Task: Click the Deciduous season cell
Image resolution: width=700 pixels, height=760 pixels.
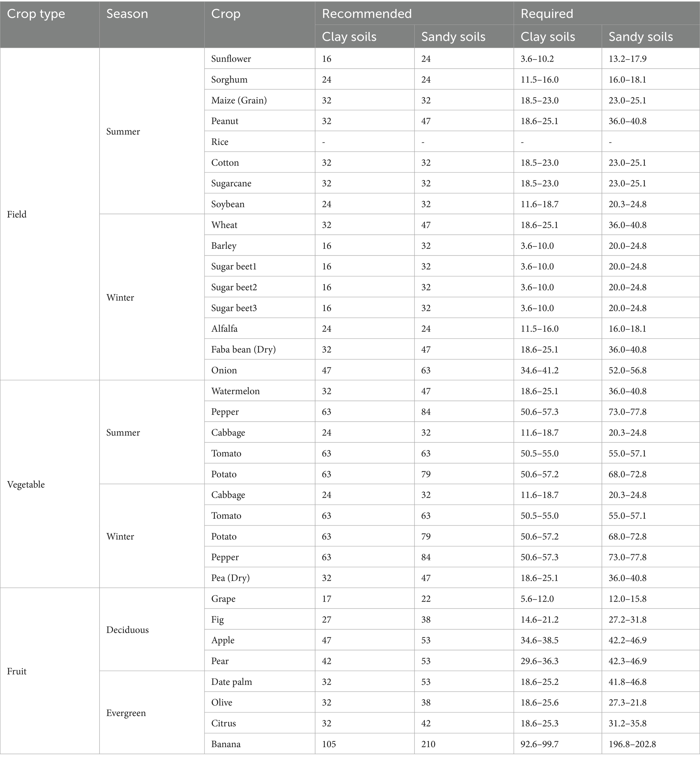Action: coord(127,630)
